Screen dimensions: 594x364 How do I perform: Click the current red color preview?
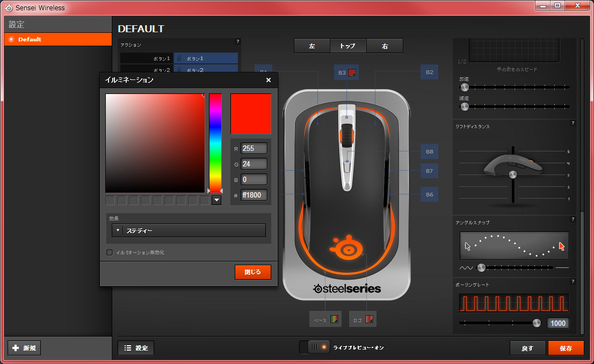pyautogui.click(x=251, y=114)
